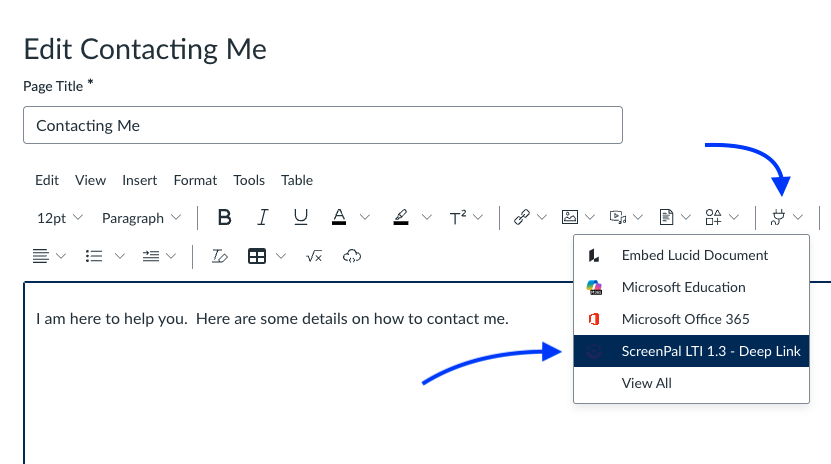This screenshot has width=831, height=464.
Task: Click the increase indent icon
Action: 151,256
